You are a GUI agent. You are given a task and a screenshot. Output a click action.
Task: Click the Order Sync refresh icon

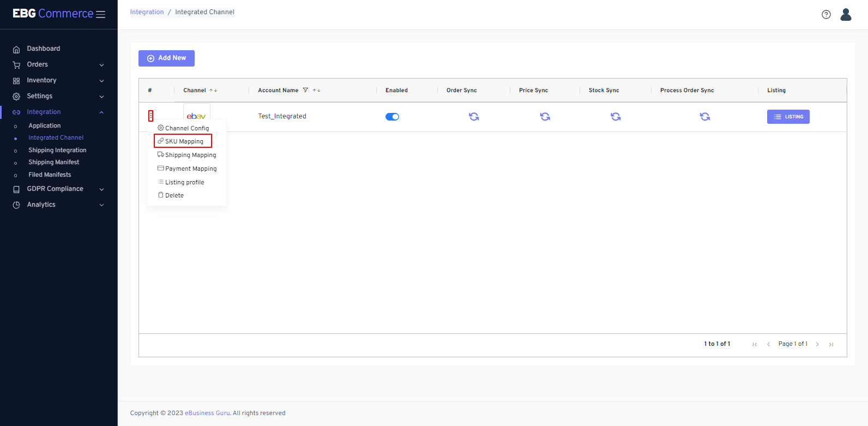tap(474, 117)
